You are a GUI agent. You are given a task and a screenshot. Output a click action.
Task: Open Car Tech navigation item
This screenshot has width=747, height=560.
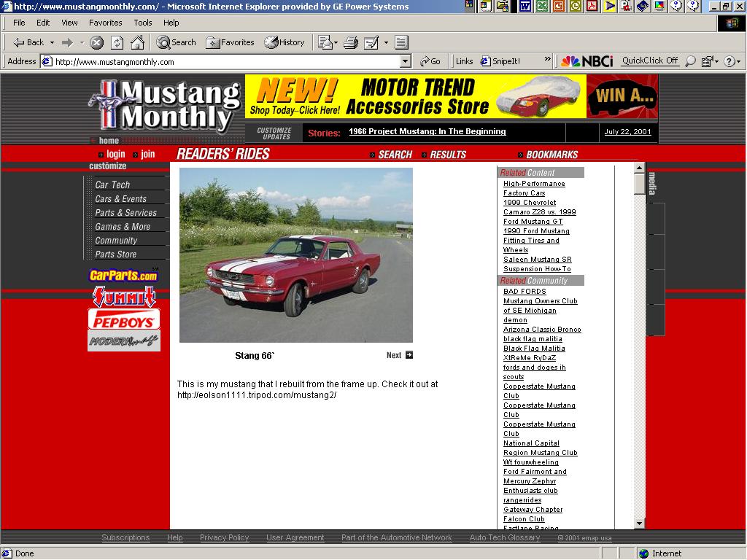[x=112, y=184]
